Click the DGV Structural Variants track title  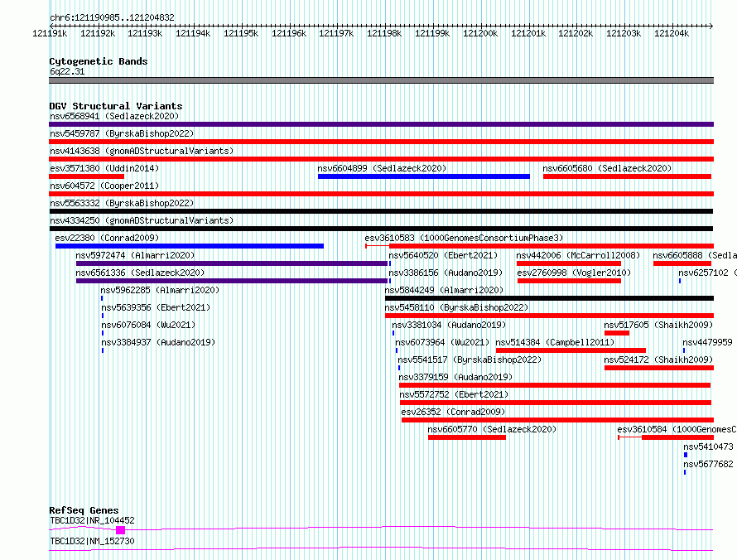point(116,106)
